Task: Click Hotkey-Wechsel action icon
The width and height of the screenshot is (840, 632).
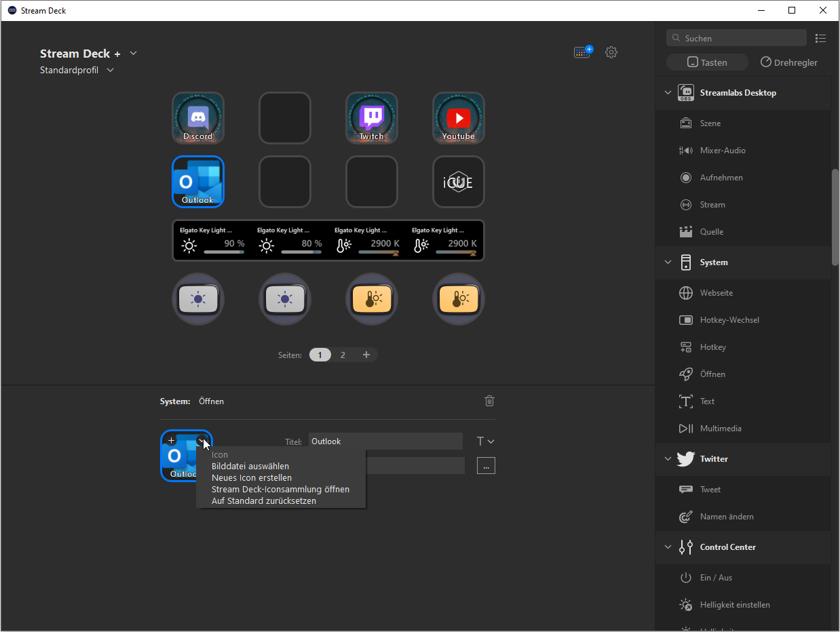Action: click(686, 320)
